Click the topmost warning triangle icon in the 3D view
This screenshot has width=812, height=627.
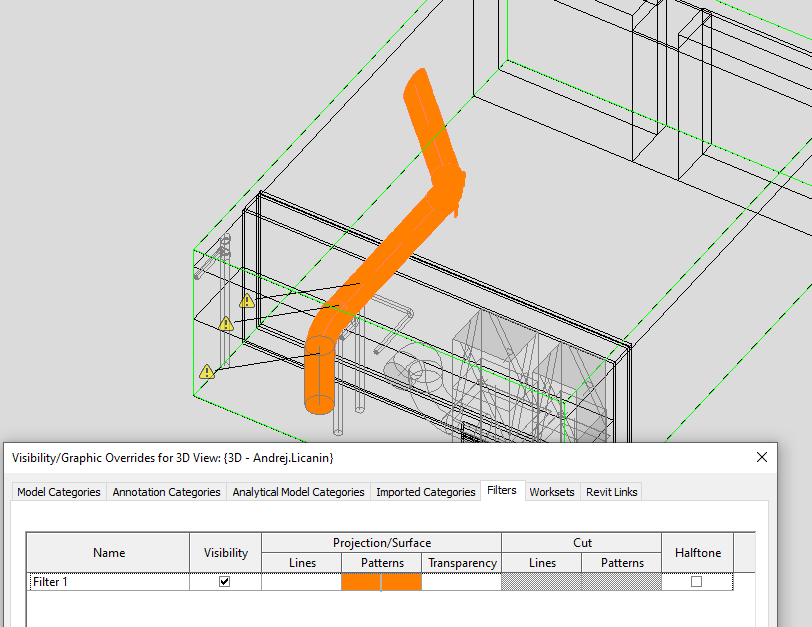tap(246, 300)
